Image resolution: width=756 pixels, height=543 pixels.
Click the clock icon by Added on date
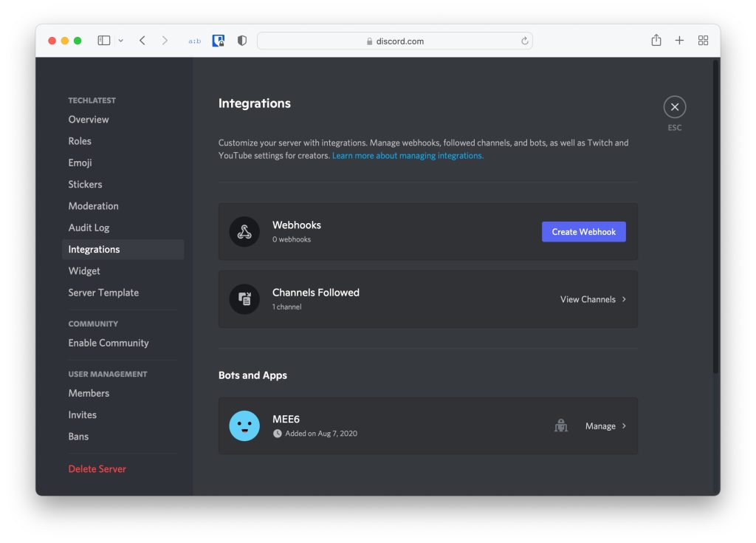tap(278, 434)
